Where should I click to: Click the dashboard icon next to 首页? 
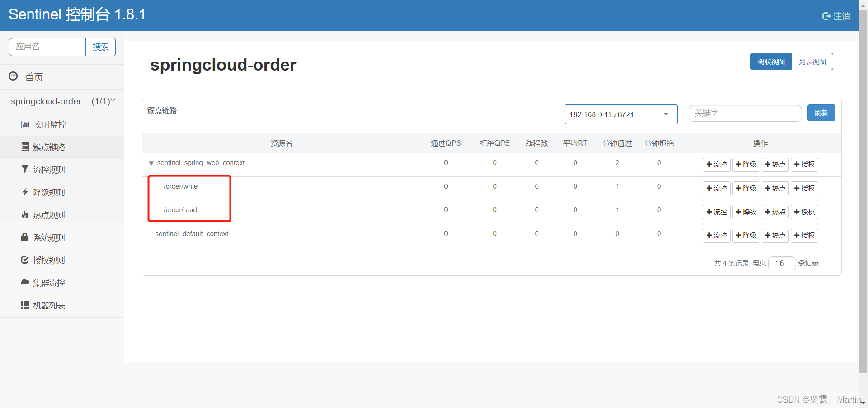click(14, 76)
